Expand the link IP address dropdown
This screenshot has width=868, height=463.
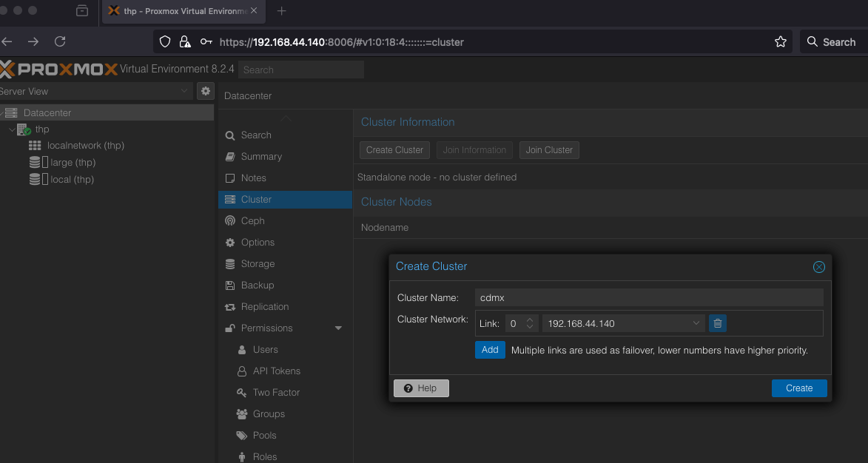point(696,323)
